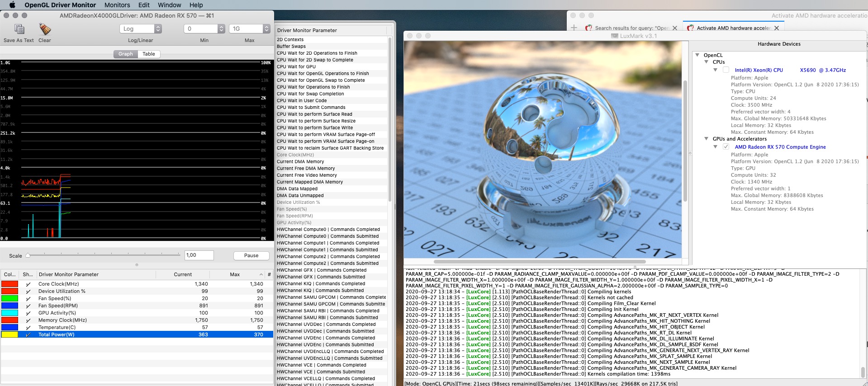The image size is (868, 386).
Task: Toggle show checkmark for Fan Speed(%)
Action: 28,299
